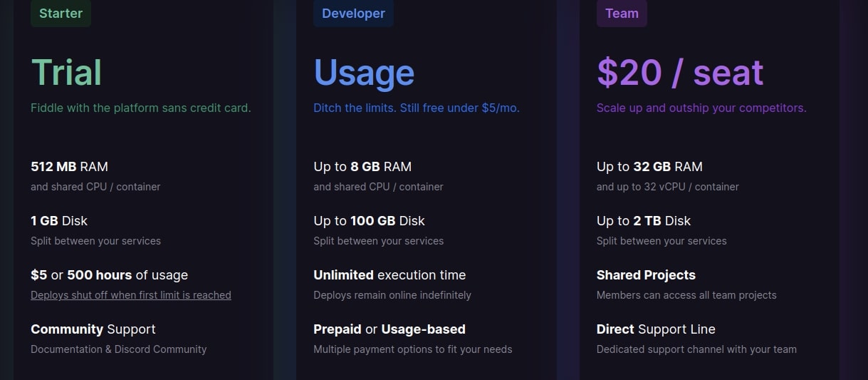This screenshot has width=868, height=380.
Task: Click 'Fiddle with the platform sans credit card'
Action: coord(141,108)
